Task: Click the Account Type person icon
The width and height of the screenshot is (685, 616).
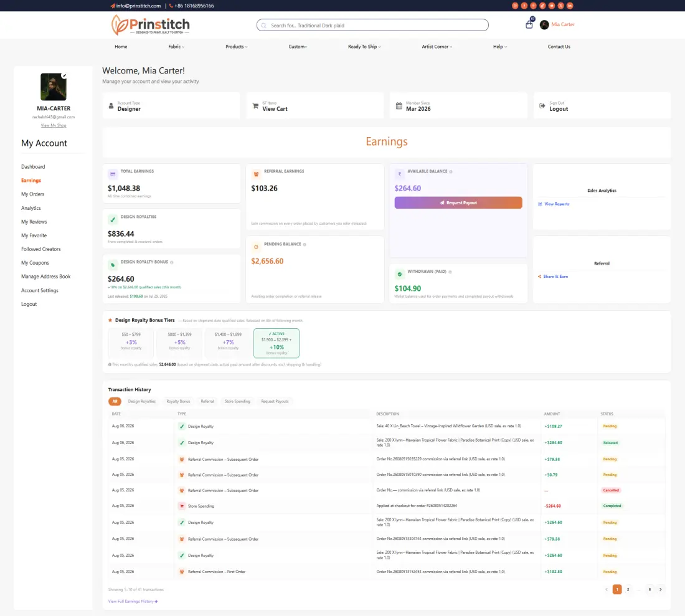Action: (x=111, y=106)
